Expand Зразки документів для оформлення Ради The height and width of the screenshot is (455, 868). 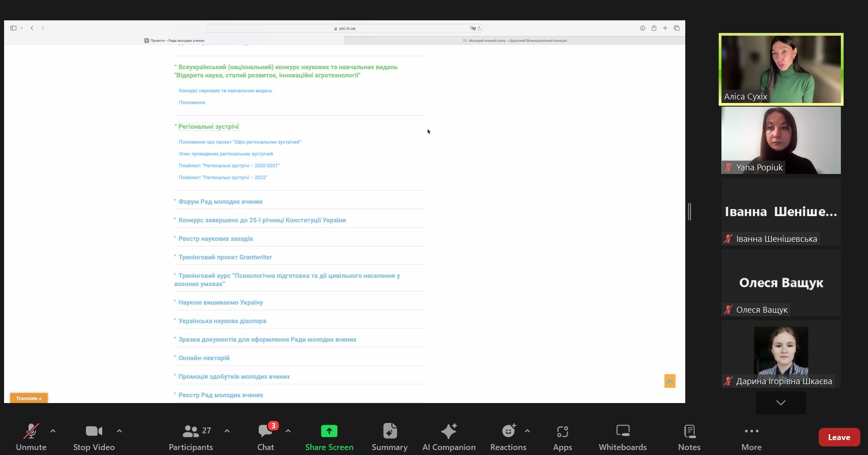267,339
